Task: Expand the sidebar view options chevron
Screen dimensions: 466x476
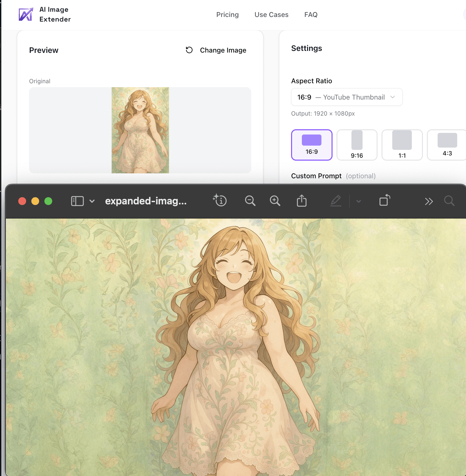Action: (x=92, y=201)
